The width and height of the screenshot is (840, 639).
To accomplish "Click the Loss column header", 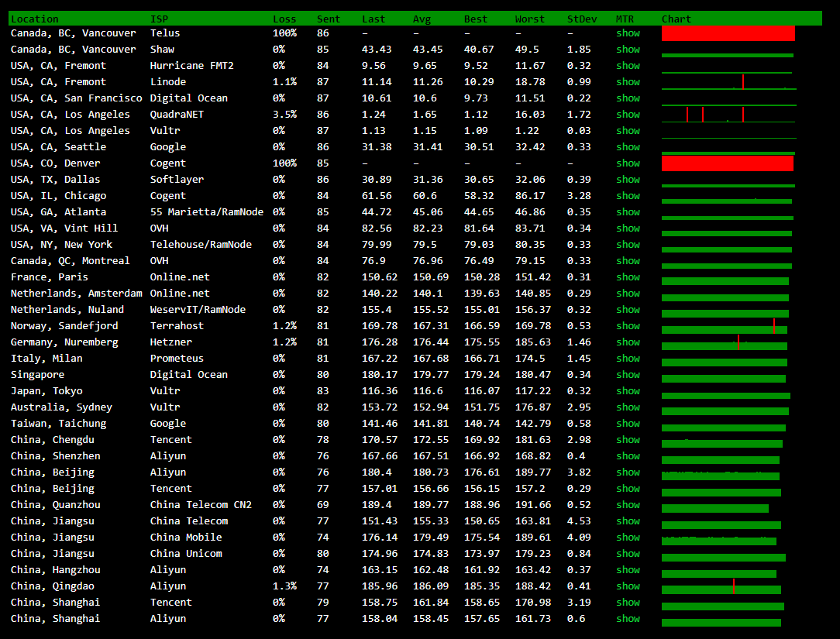I will [284, 19].
